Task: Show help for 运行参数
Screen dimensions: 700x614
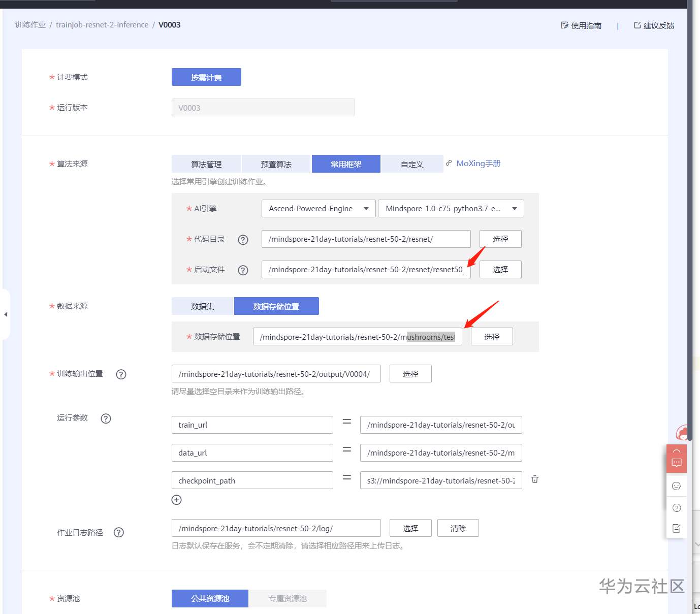Action: (106, 418)
